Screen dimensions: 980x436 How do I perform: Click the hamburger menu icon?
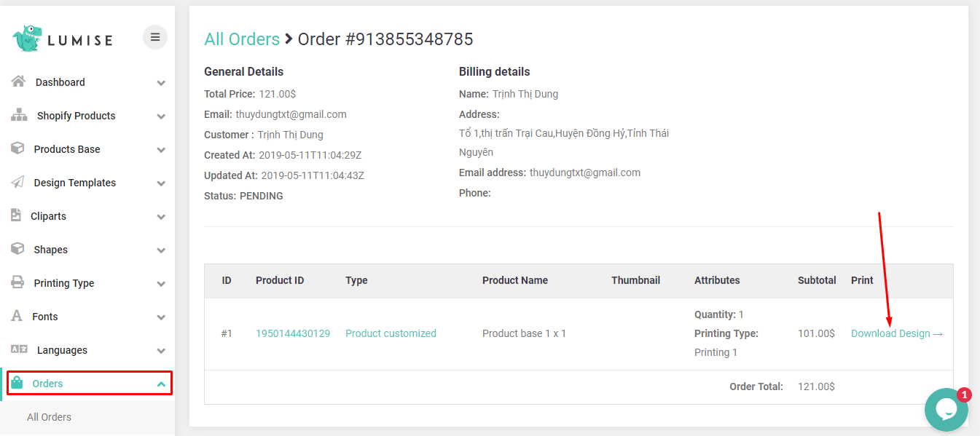[x=155, y=37]
